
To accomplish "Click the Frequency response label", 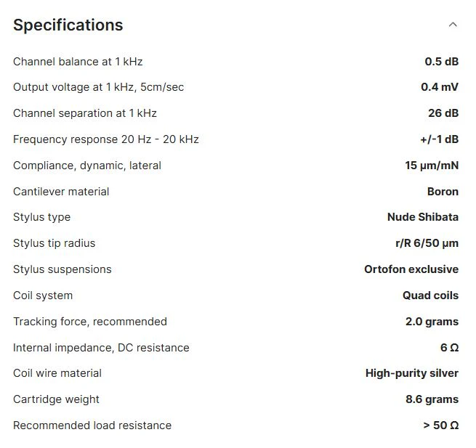I will point(105,139).
